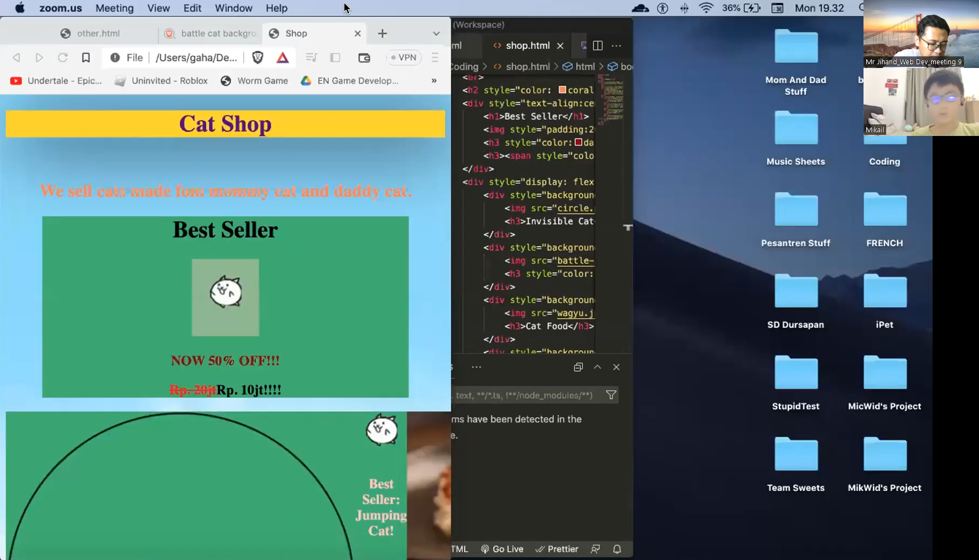Show more hidden bookmarks
979x560 pixels.
434,80
